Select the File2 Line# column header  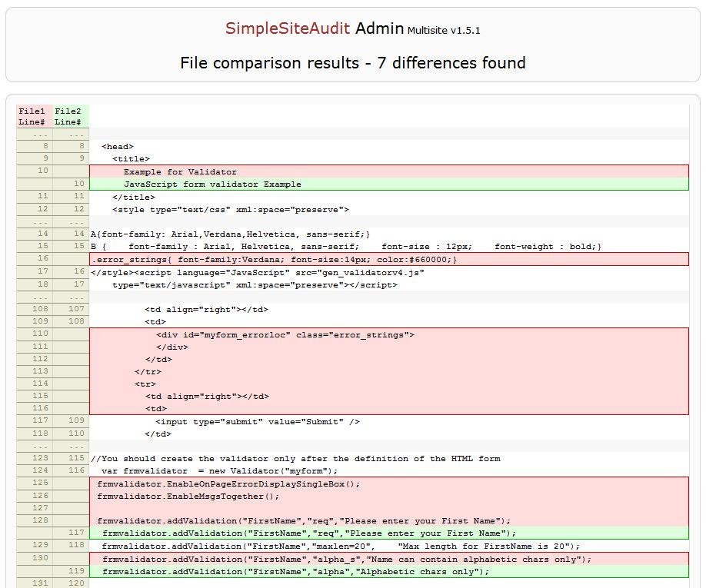(68, 116)
